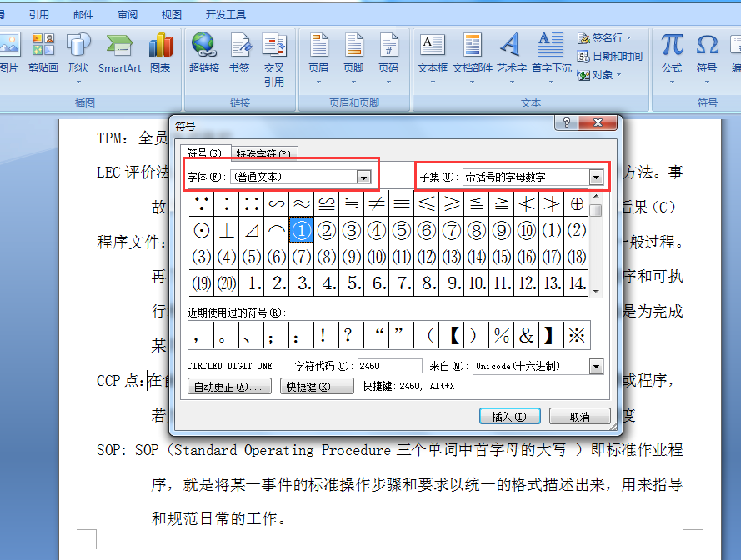
Task: Select the parenthesized ⒇ symbol
Action: pos(227,283)
